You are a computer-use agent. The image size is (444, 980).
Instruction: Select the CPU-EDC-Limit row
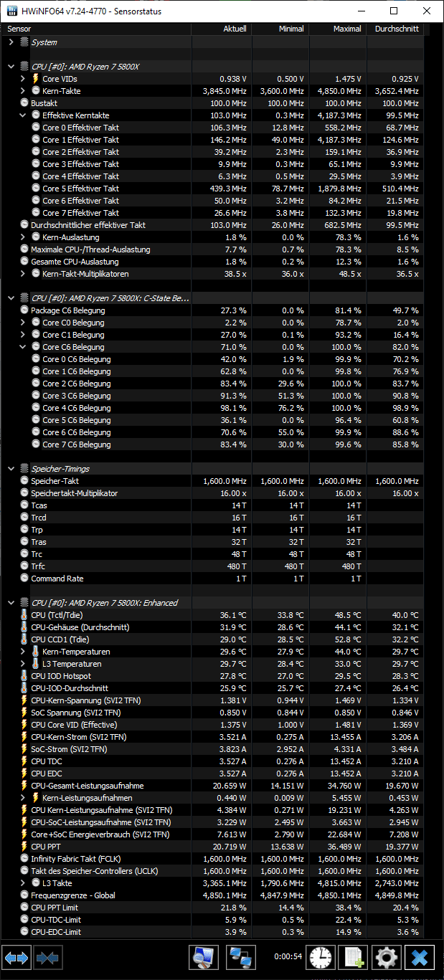click(213, 931)
